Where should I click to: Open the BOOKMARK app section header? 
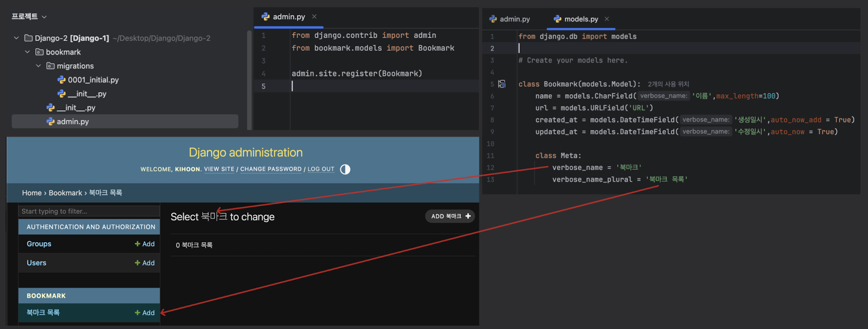point(46,296)
